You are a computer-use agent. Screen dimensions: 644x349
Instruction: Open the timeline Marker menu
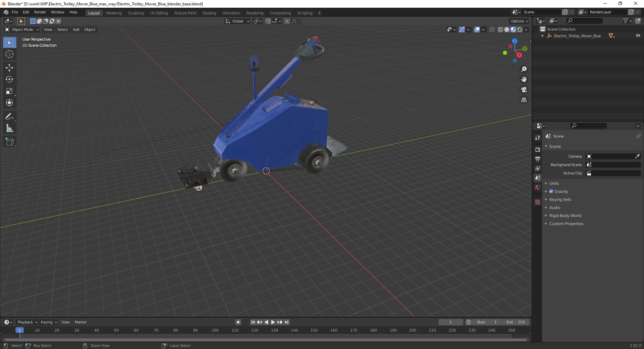(x=80, y=322)
